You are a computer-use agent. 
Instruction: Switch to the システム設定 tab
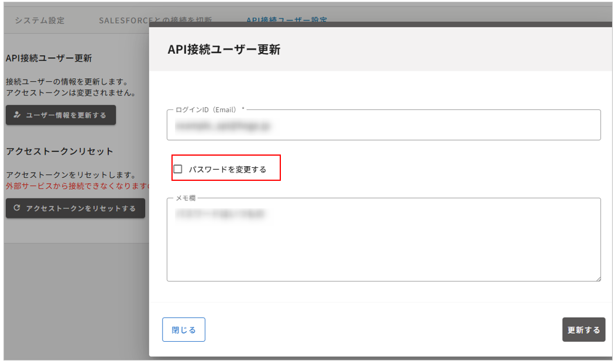pos(40,20)
